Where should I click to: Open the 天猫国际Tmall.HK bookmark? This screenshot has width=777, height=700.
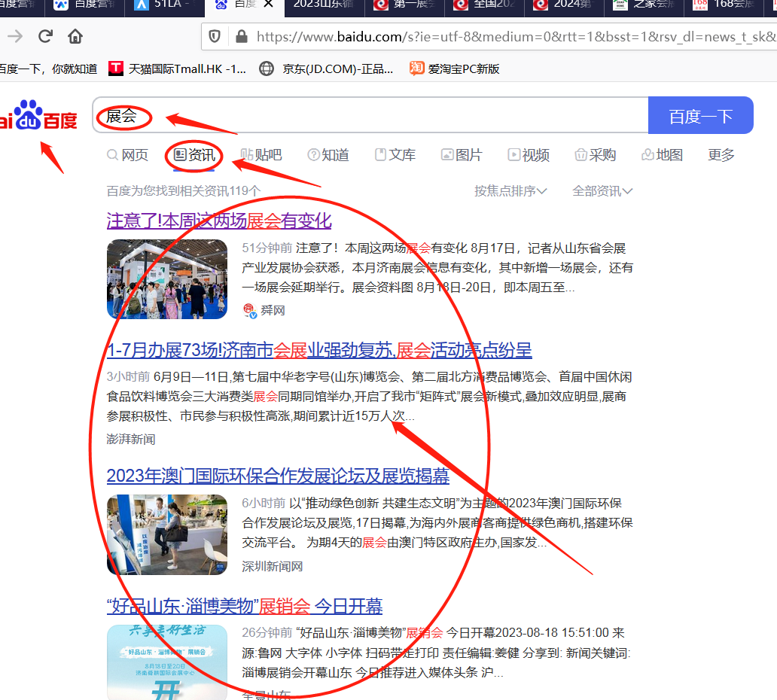click(178, 68)
